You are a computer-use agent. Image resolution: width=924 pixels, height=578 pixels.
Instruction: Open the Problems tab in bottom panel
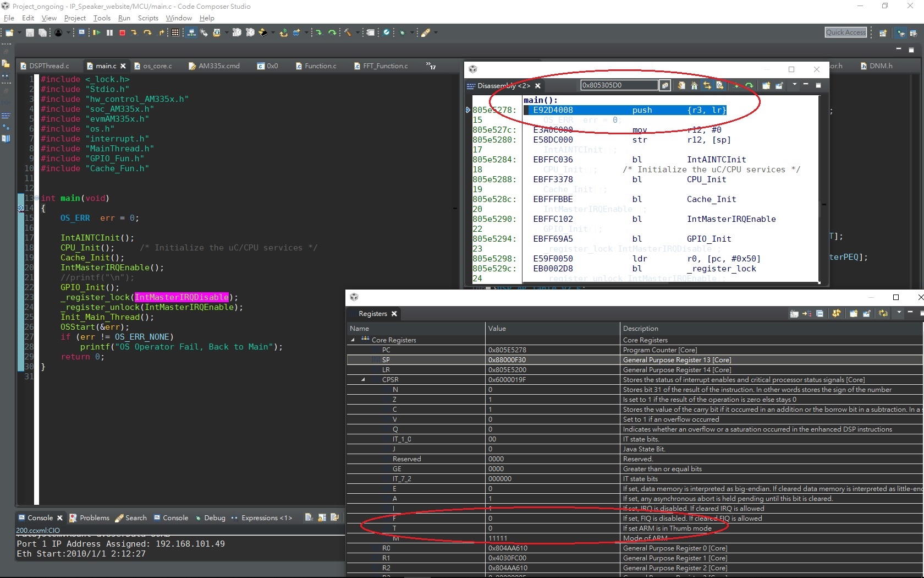point(90,518)
